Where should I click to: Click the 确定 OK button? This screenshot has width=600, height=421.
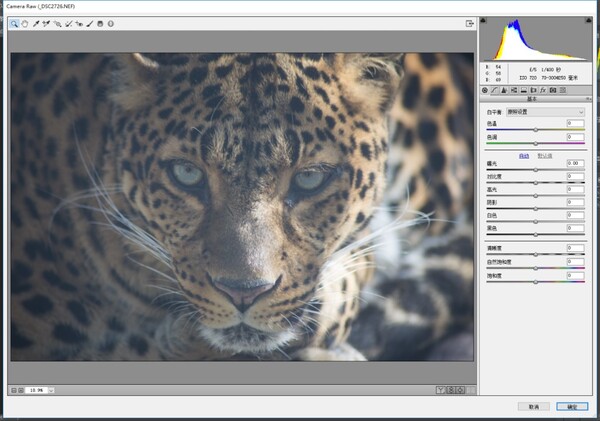click(572, 407)
